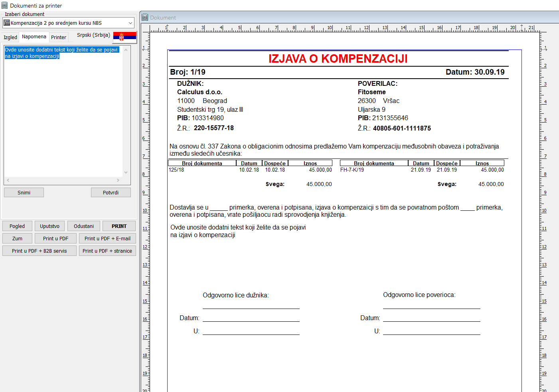Click the note text scroll down arrow
Screen dimensions: 559x392
pyautogui.click(x=126, y=172)
